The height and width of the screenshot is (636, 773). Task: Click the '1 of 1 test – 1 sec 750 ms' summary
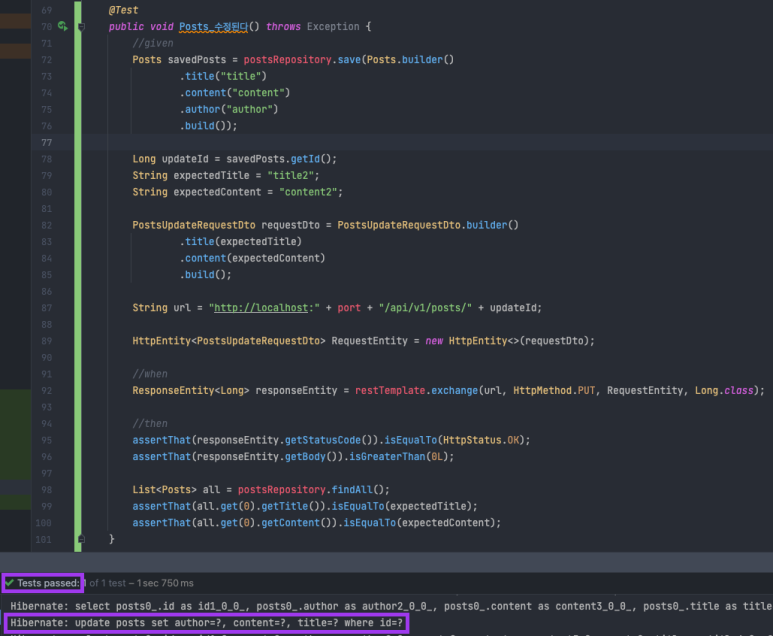[139, 583]
